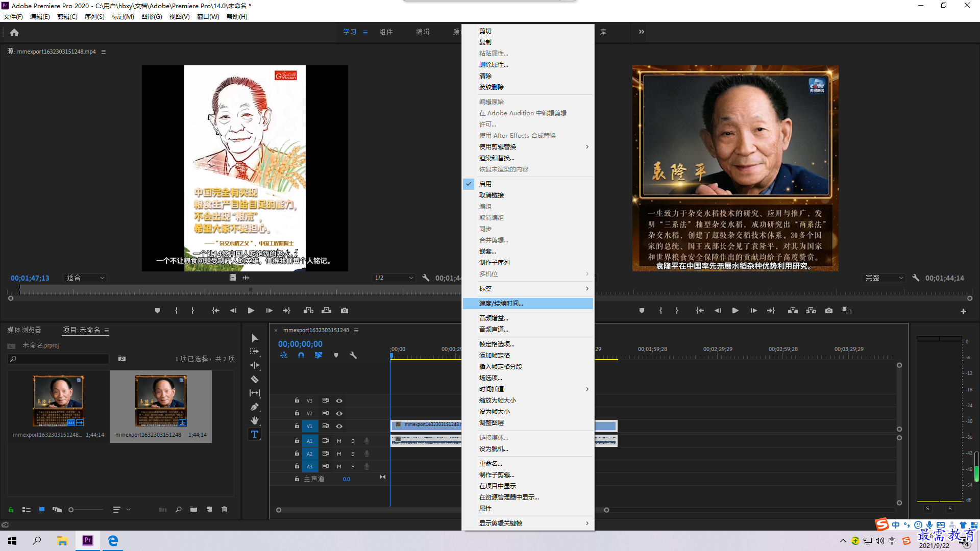Play the source monitor clip
The height and width of the screenshot is (551, 980).
[251, 310]
